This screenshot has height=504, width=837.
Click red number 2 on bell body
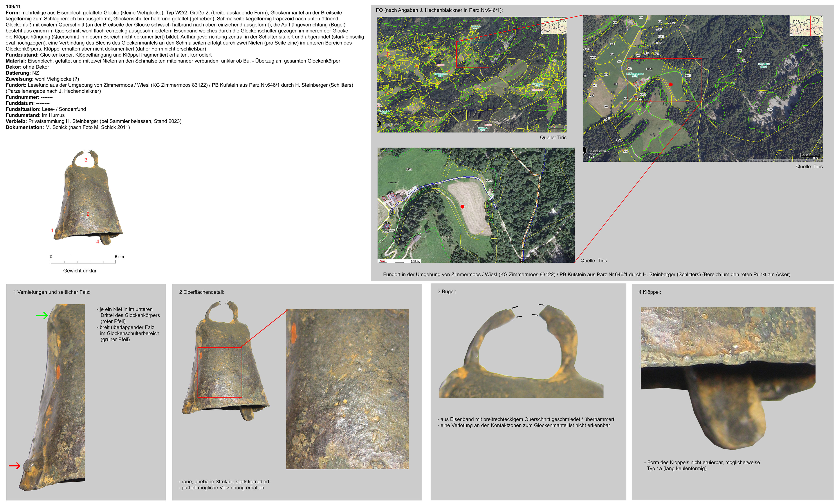point(88,214)
